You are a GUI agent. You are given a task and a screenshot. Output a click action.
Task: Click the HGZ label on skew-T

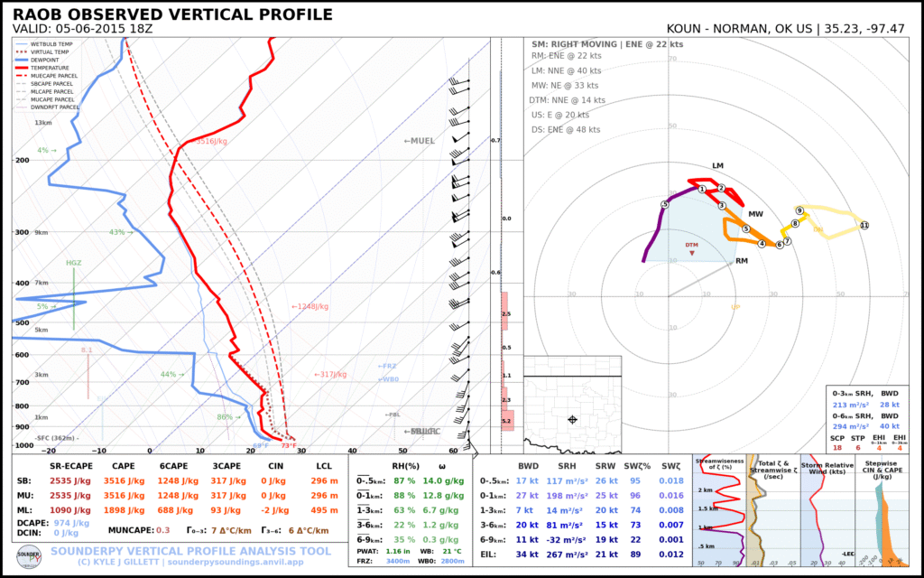74,263
